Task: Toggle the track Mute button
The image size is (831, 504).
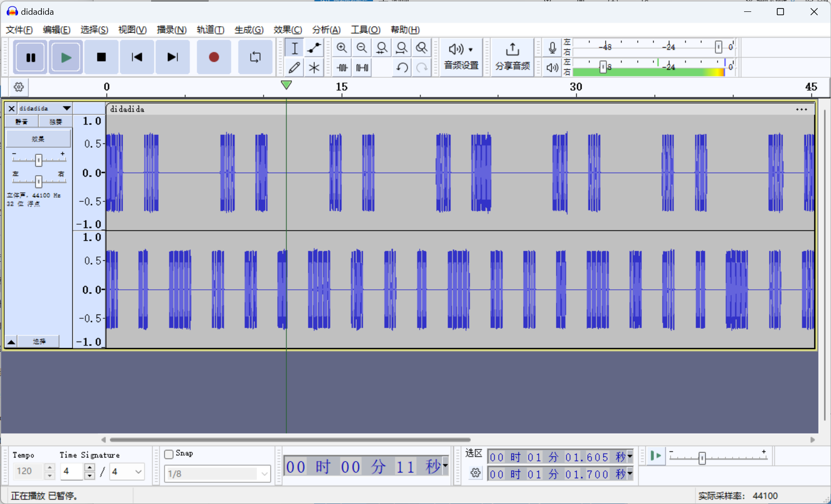Action: tap(21, 122)
